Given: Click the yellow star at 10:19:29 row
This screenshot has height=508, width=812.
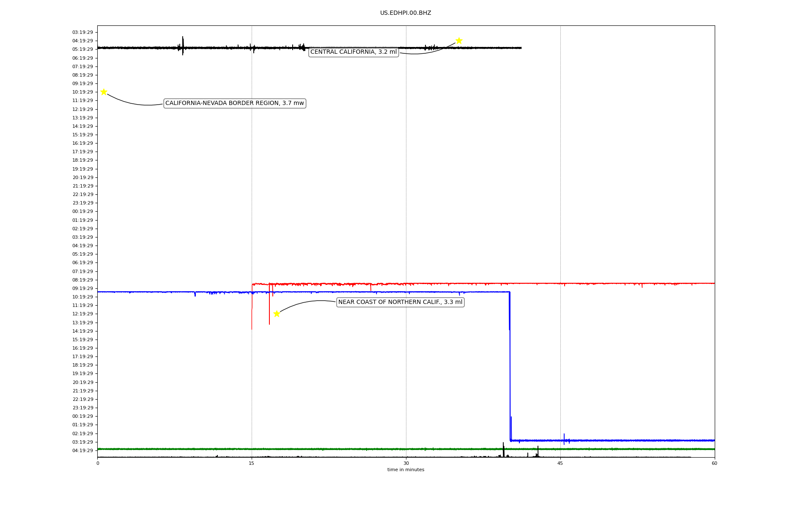Looking at the screenshot, I should pyautogui.click(x=104, y=92).
